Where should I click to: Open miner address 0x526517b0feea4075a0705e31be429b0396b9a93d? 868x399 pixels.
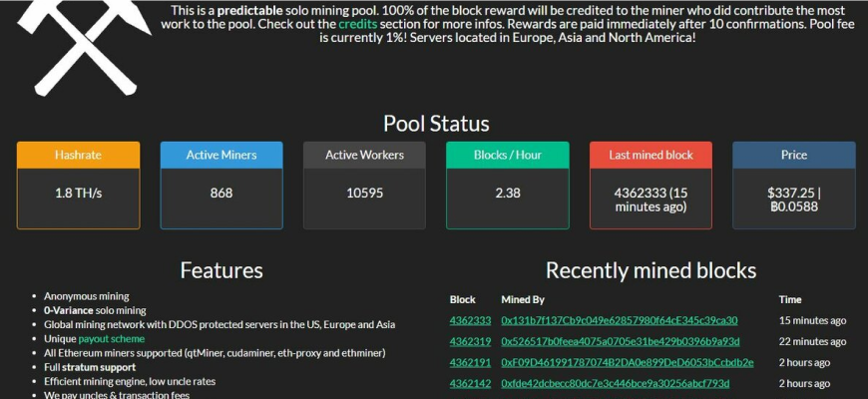click(620, 341)
